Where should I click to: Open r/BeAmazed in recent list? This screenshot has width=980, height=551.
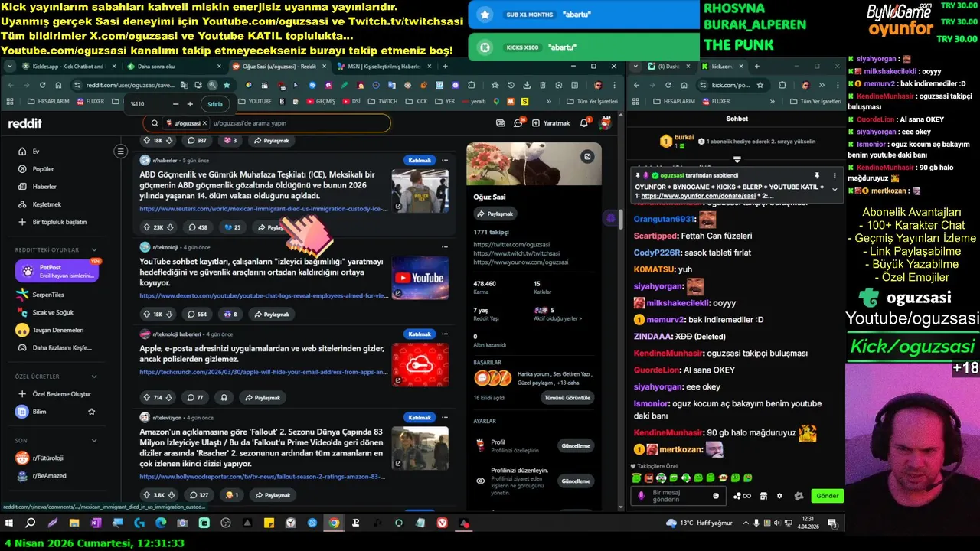pyautogui.click(x=49, y=475)
